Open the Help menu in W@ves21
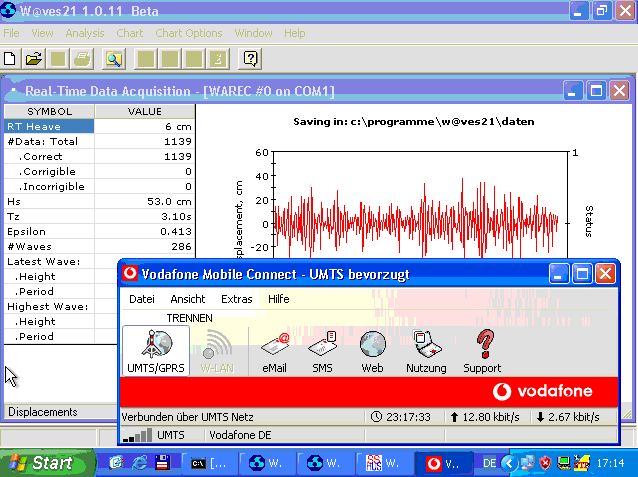 (295, 33)
